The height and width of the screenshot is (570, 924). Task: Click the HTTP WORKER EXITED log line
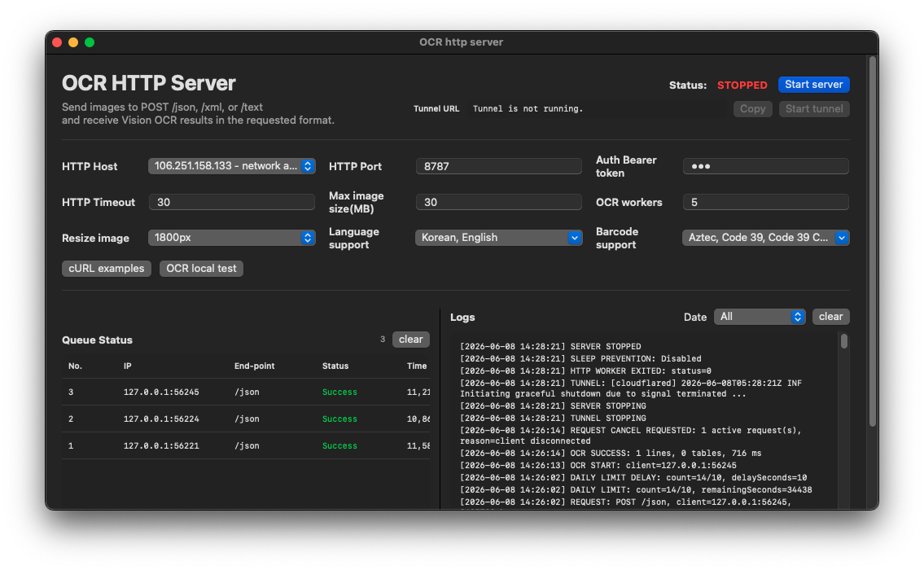coord(585,370)
